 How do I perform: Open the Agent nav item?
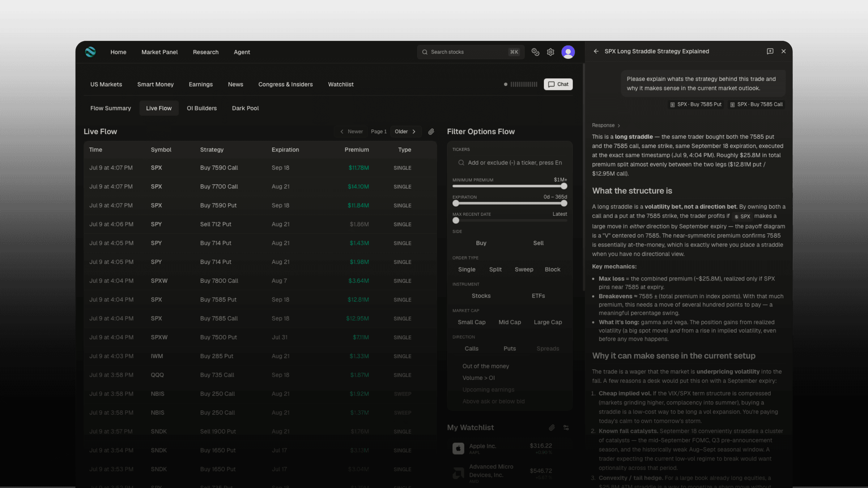242,52
